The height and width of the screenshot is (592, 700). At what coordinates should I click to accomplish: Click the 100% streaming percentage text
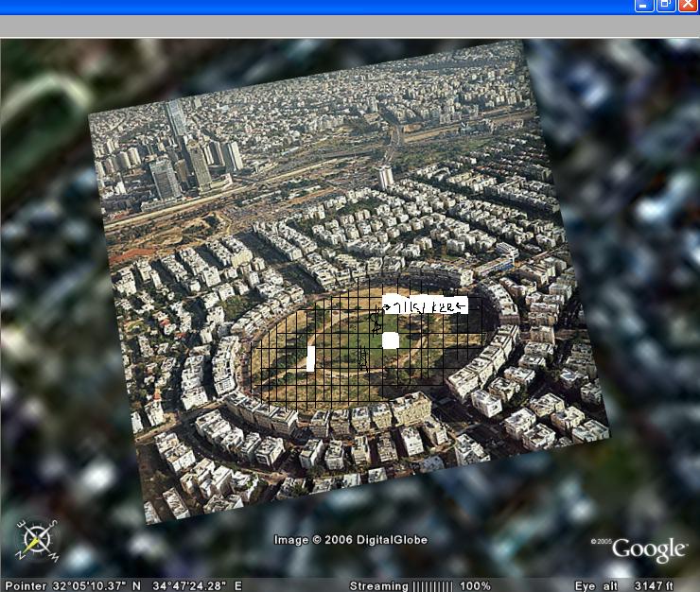[x=476, y=585]
